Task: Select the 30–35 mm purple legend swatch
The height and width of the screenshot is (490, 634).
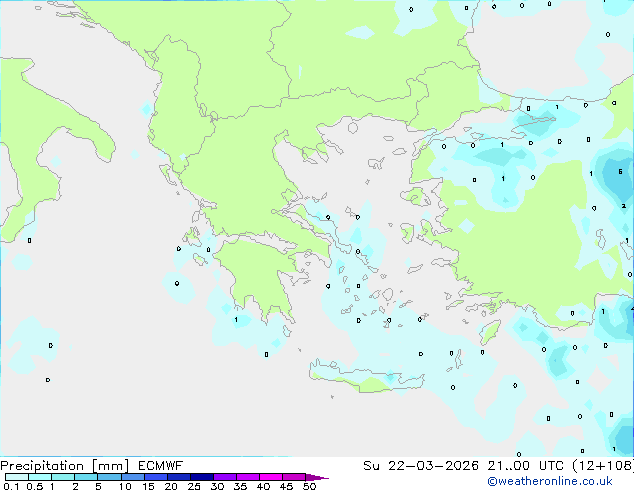Action: pos(225,477)
